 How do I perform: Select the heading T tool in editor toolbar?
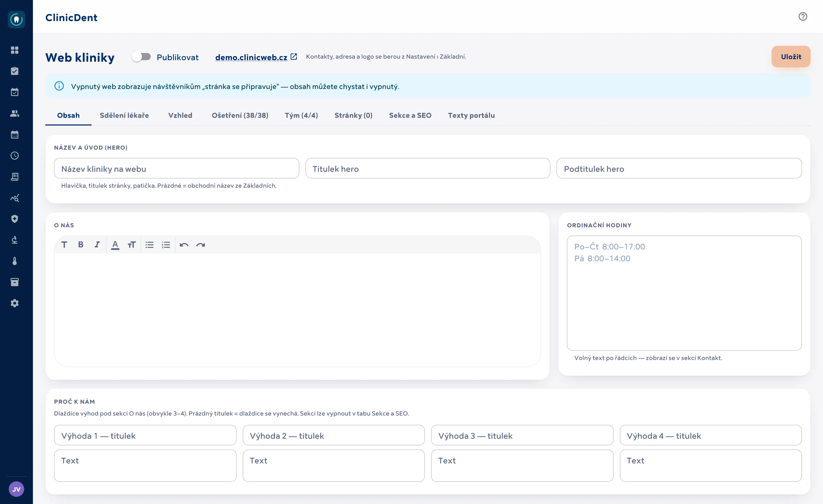pos(65,245)
